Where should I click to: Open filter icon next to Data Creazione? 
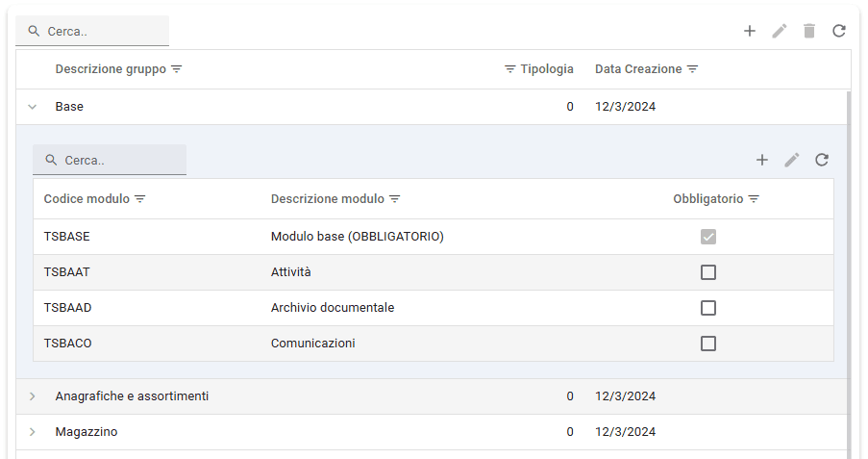pyautogui.click(x=692, y=69)
